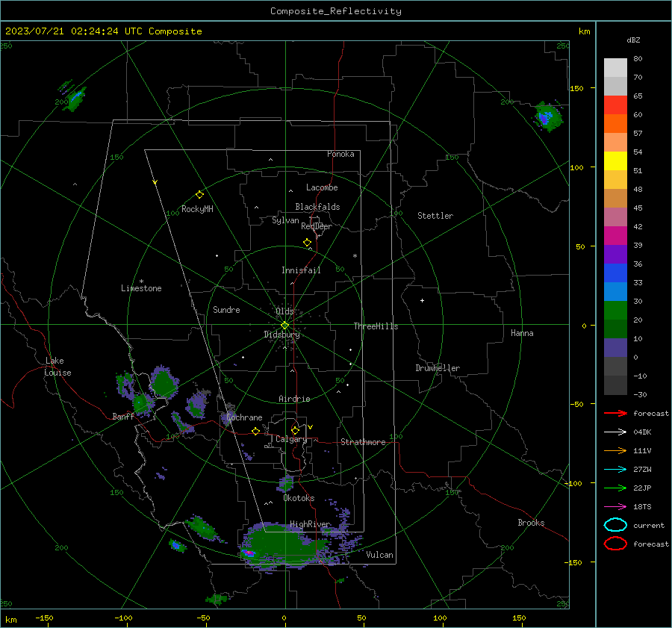Click the cyan 'current' ellipse icon
The height and width of the screenshot is (628, 672).
click(615, 525)
